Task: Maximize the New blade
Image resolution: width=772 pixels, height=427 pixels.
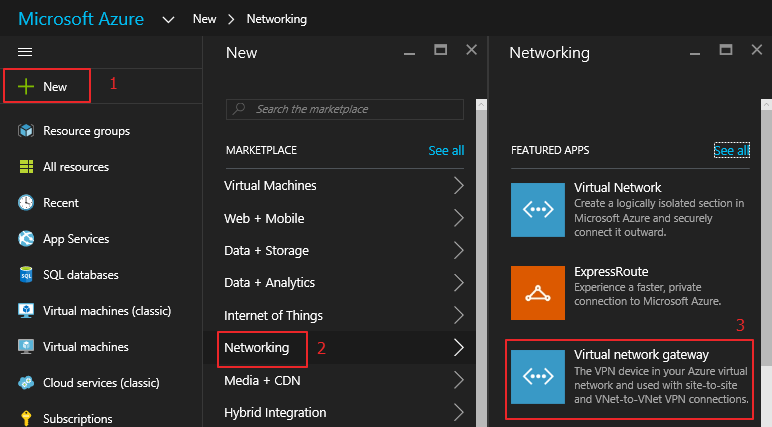Action: [x=441, y=50]
